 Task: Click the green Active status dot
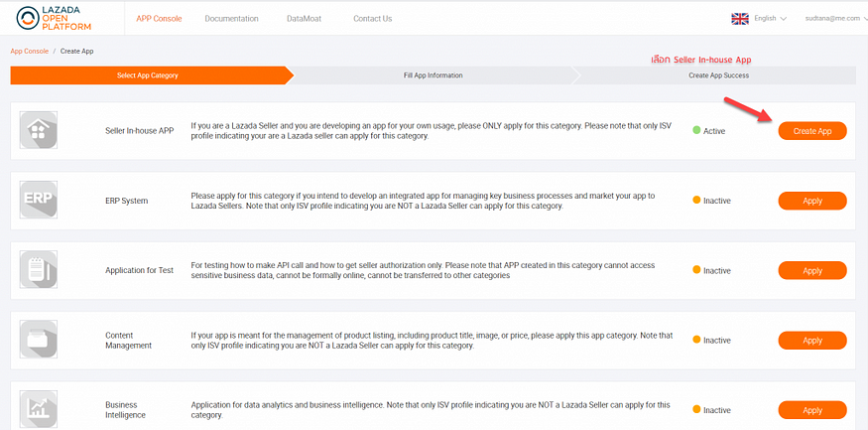click(696, 130)
